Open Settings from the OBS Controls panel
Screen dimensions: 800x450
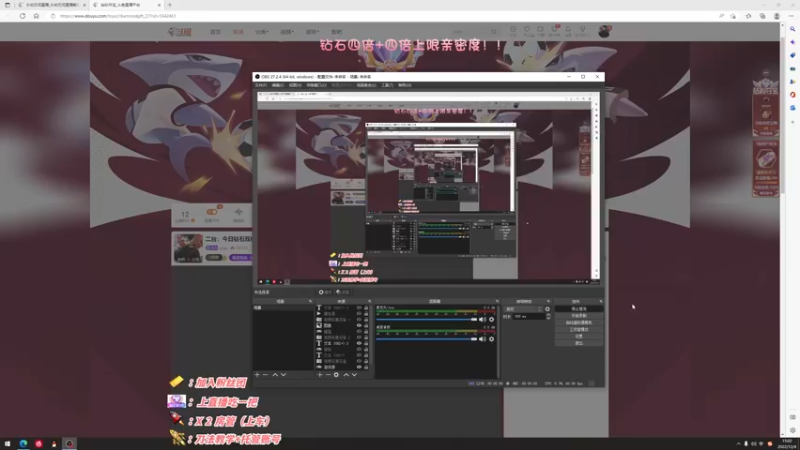tap(579, 337)
